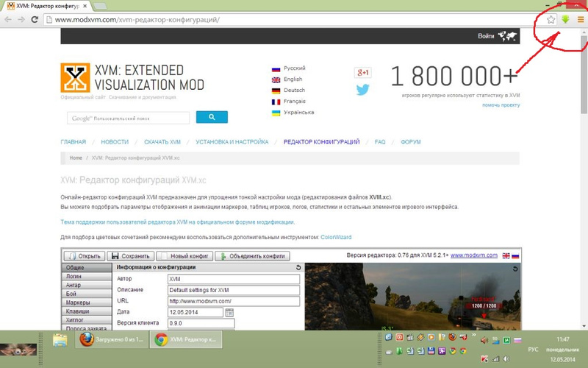This screenshot has width=588, height=368.
Task: Click the Автор input field
Action: [233, 280]
